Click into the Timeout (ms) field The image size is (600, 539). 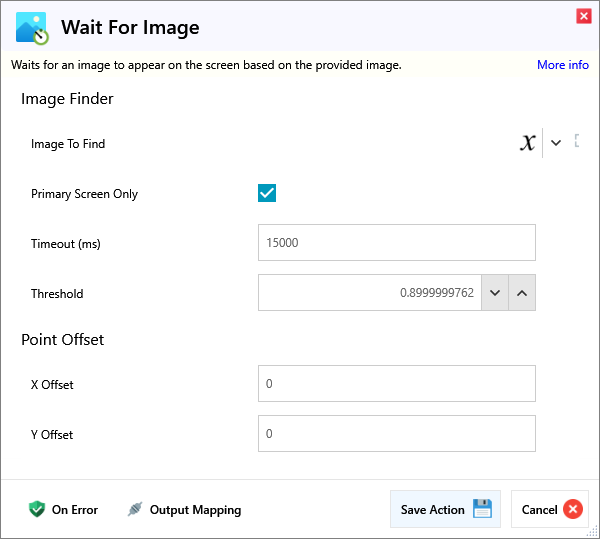click(396, 243)
